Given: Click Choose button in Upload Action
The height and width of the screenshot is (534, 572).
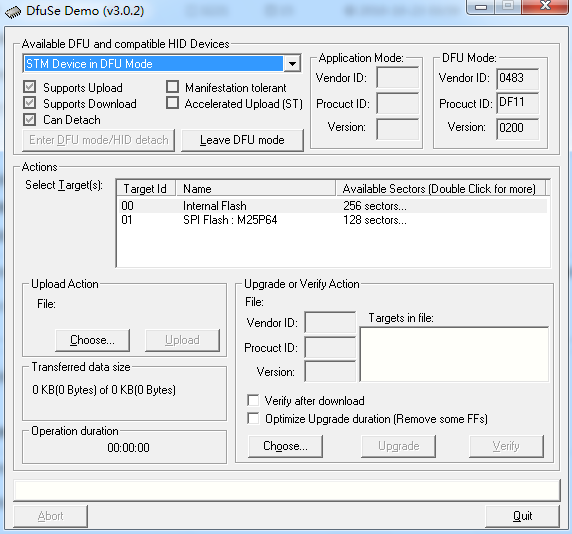Looking at the screenshot, I should point(92,340).
